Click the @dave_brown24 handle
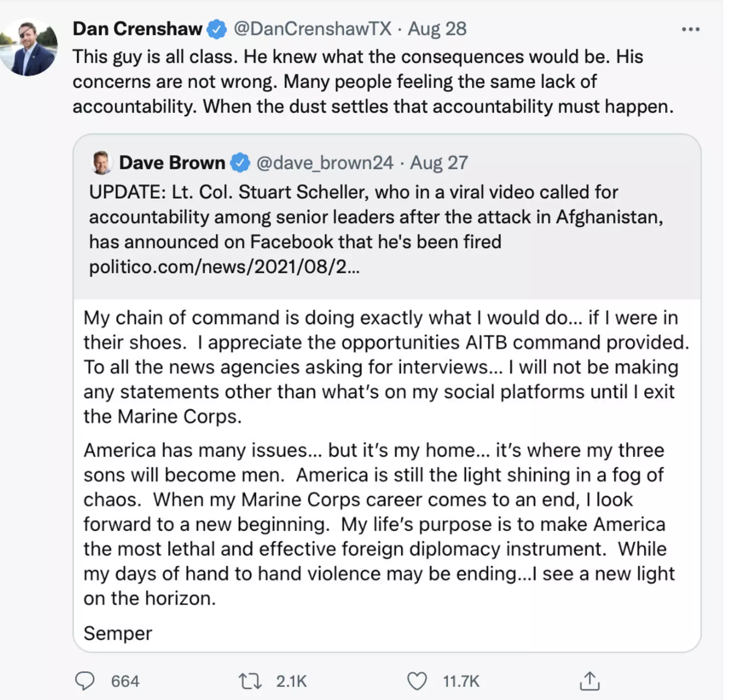 (x=325, y=163)
